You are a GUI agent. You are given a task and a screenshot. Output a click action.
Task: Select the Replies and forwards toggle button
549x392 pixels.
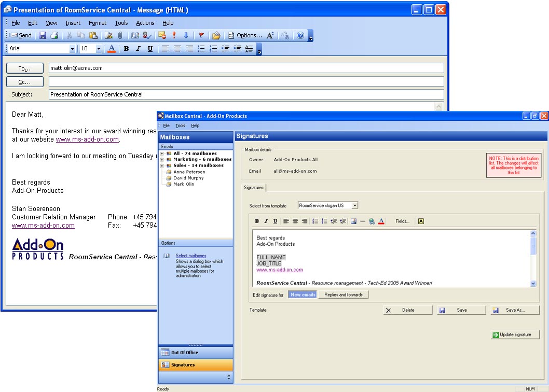(x=344, y=295)
